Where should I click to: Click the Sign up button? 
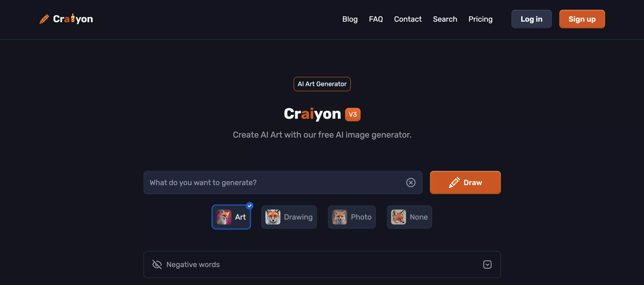(582, 19)
